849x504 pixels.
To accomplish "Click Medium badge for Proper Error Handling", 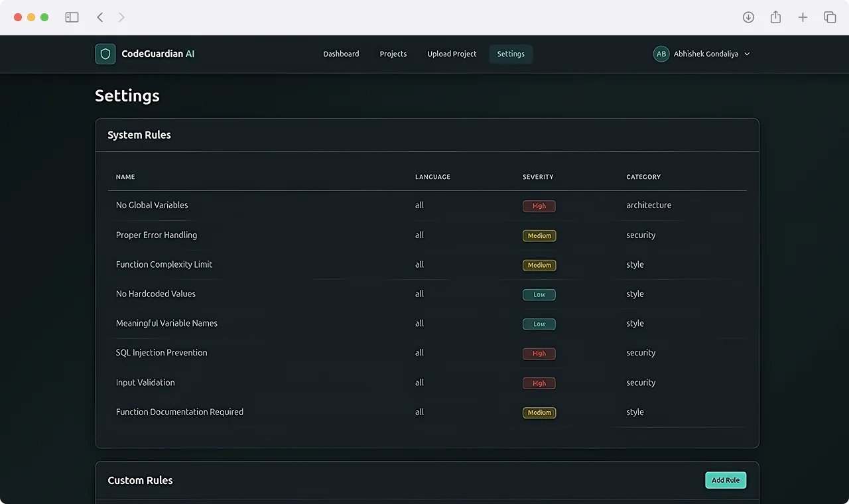I will coord(539,235).
